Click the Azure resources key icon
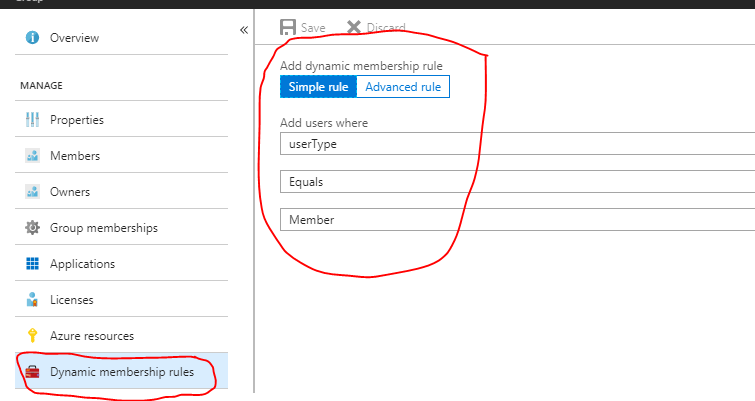 32,336
